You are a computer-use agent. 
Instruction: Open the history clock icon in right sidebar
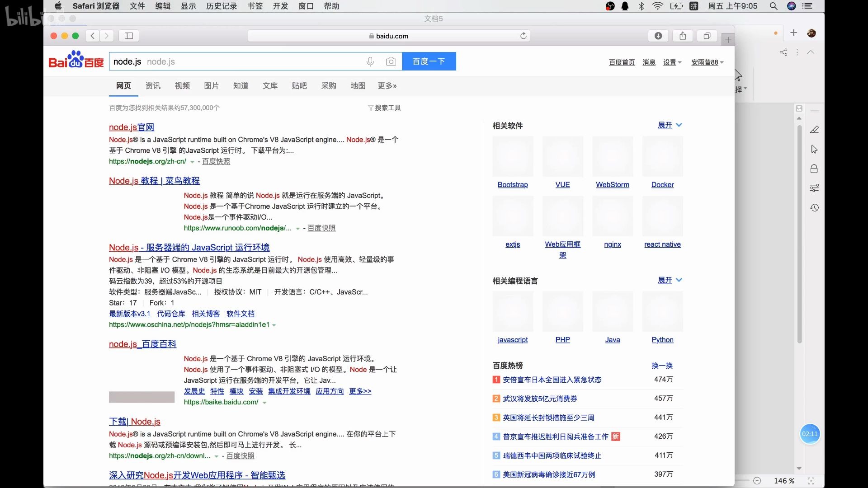point(814,208)
